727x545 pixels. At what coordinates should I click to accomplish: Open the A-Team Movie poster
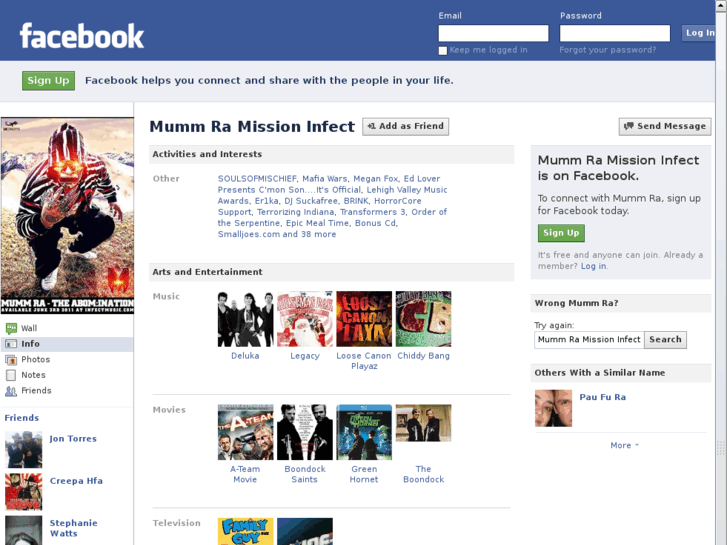click(245, 432)
